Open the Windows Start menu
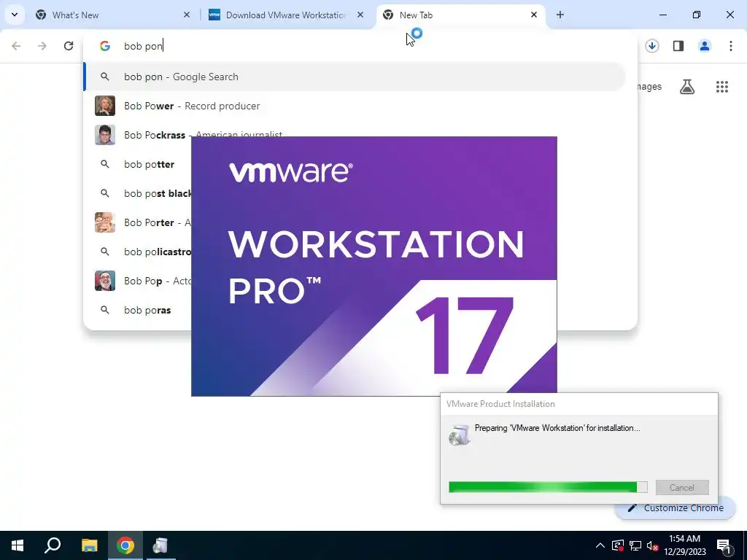 pyautogui.click(x=18, y=545)
